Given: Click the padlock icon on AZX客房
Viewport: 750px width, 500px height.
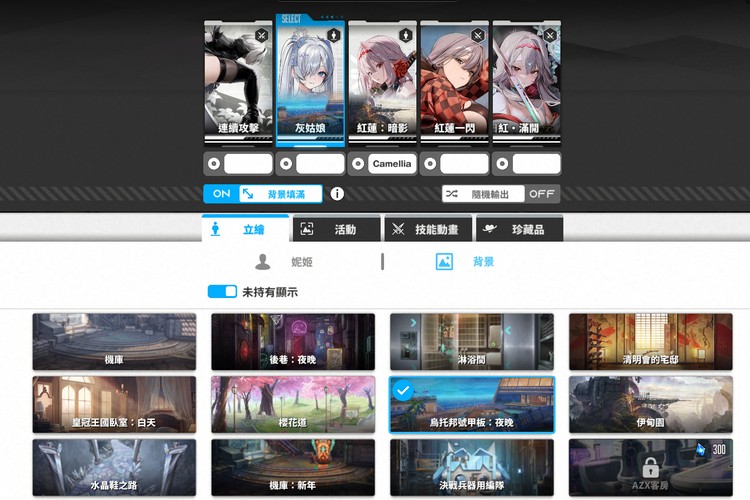Looking at the screenshot, I should [x=651, y=467].
